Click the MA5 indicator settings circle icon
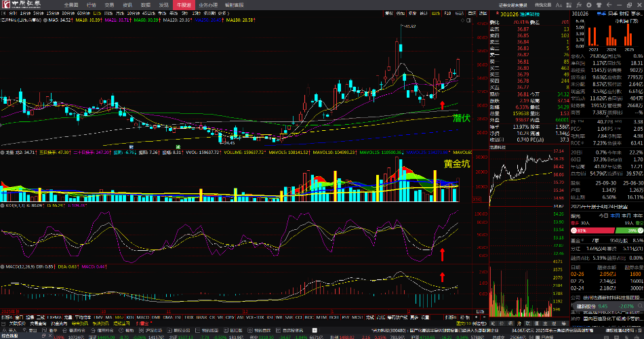Screen dimensions: 644x339 coord(45,20)
